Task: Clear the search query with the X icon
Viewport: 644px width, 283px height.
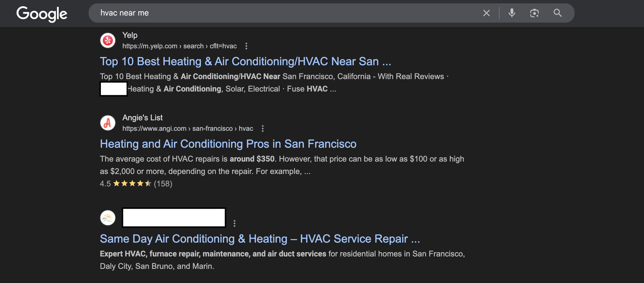Action: pos(486,13)
